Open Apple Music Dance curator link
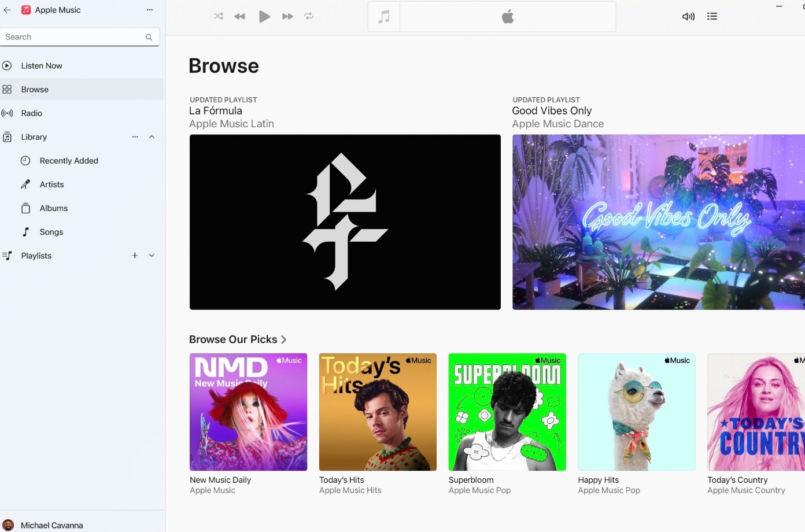The image size is (805, 532). click(x=557, y=124)
